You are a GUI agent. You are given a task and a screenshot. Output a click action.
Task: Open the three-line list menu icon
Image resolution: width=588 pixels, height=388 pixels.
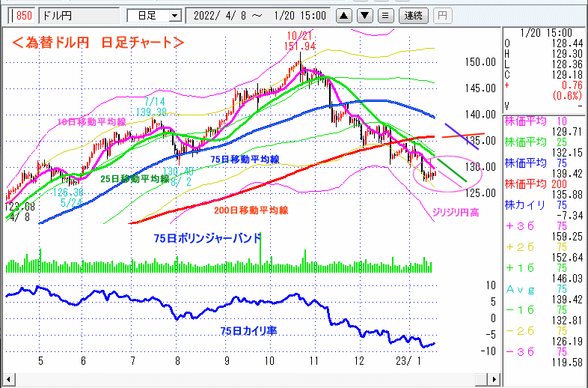[385, 15]
